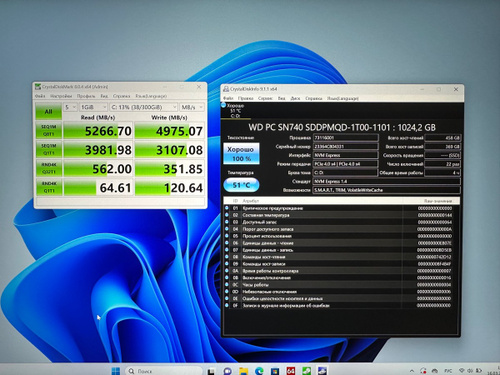Open the Профиль menu in CrystalDiskMark

coord(86,96)
